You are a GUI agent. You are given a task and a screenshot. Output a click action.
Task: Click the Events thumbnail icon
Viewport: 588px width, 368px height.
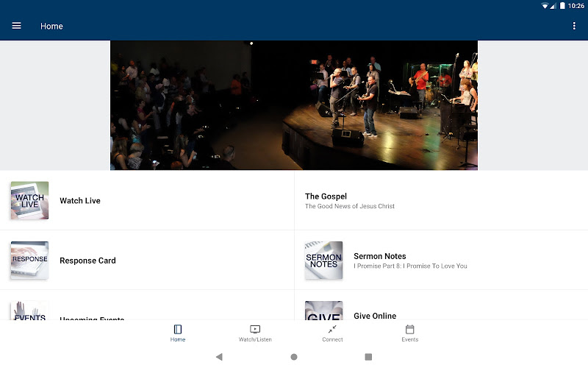pos(29,311)
